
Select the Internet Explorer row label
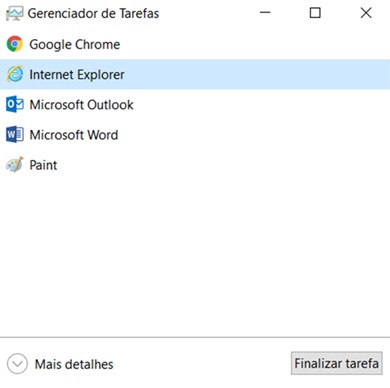coord(77,75)
